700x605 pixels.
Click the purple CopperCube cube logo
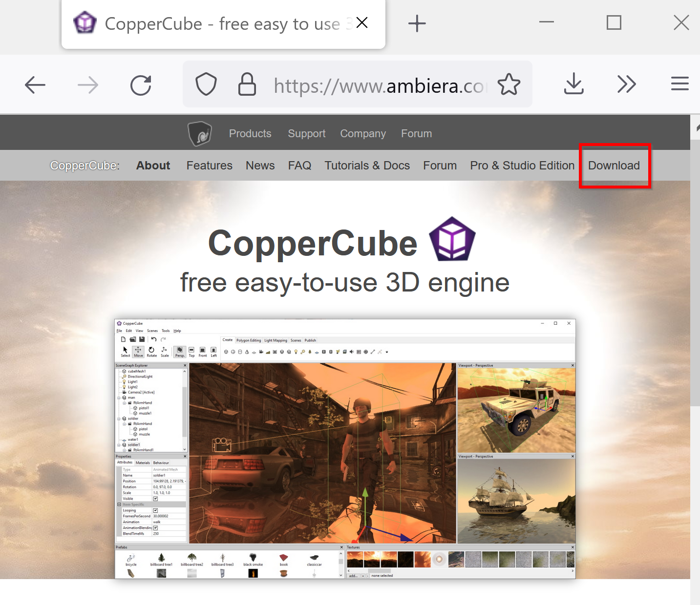click(x=452, y=239)
